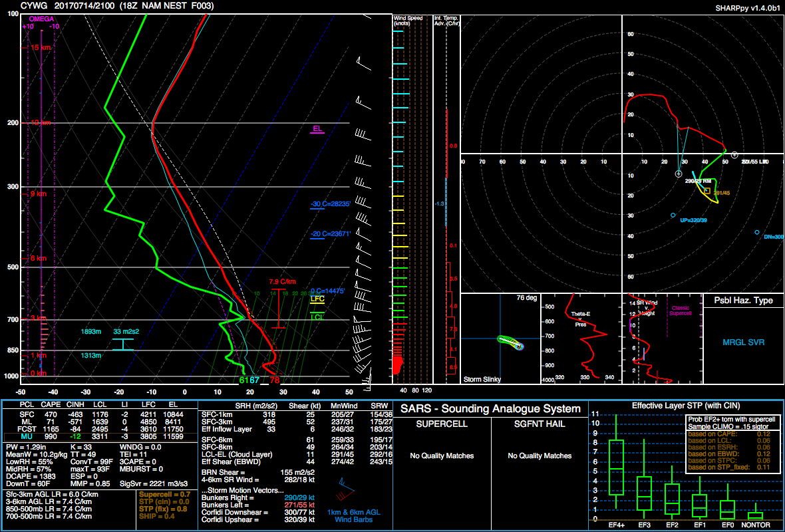Click the -30 C=28235' height label
Viewport: 785px width, 532px height.
coord(331,203)
